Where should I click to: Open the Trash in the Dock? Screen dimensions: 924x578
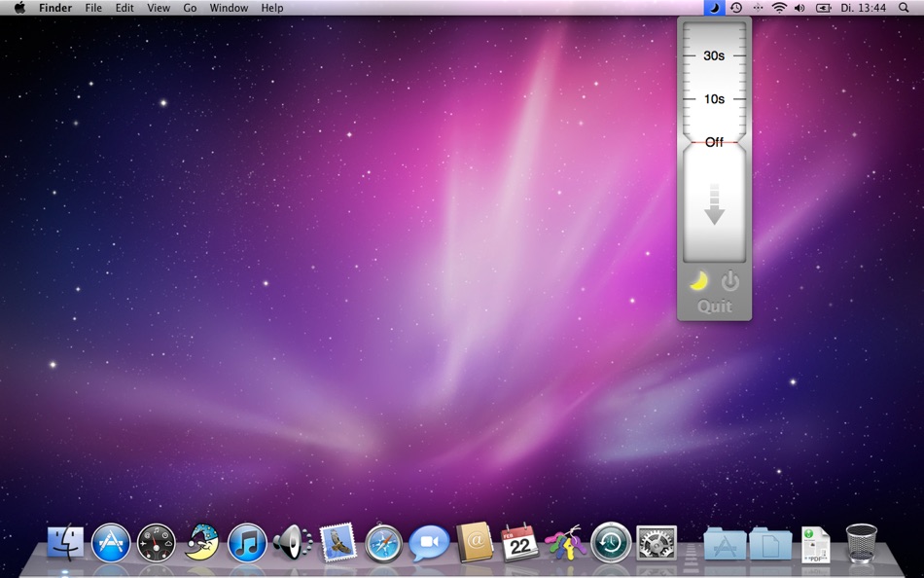click(x=861, y=543)
